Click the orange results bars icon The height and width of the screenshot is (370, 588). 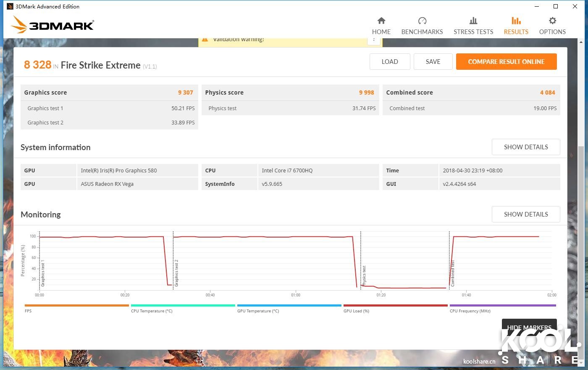point(516,21)
